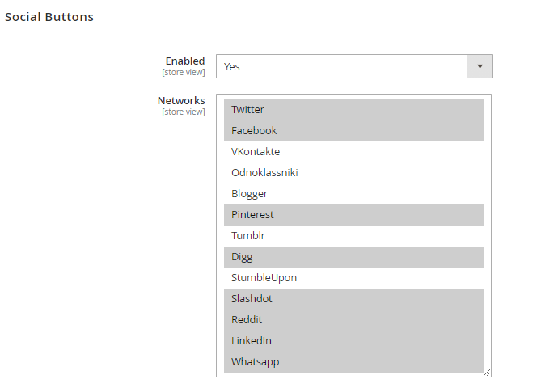554x392 pixels.
Task: Click the Pinterest option
Action: (353, 215)
